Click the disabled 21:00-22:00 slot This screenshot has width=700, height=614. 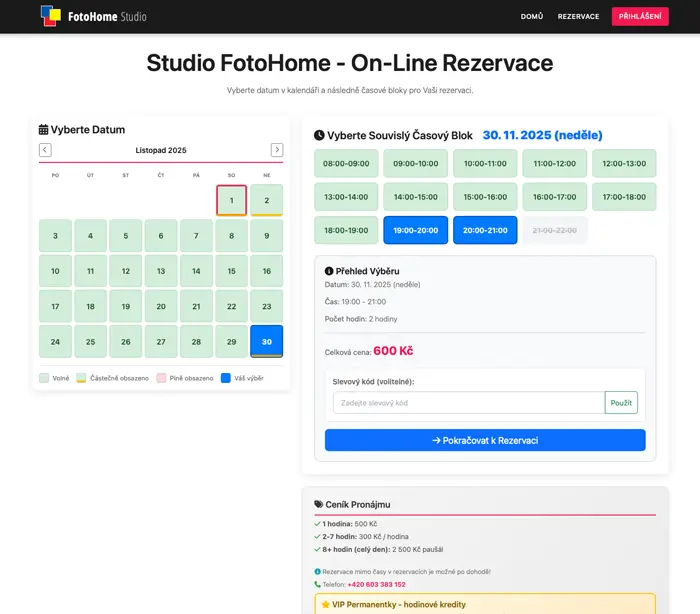click(554, 230)
